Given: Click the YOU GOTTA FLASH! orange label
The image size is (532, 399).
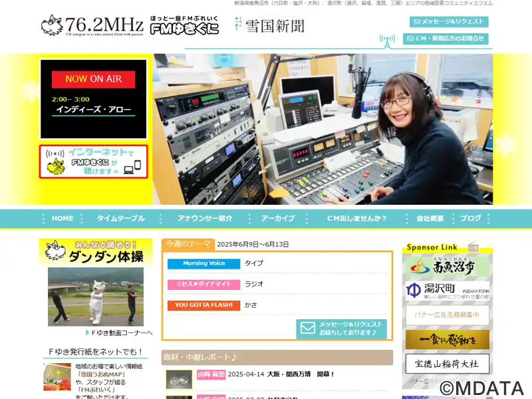Looking at the screenshot, I should 204,305.
